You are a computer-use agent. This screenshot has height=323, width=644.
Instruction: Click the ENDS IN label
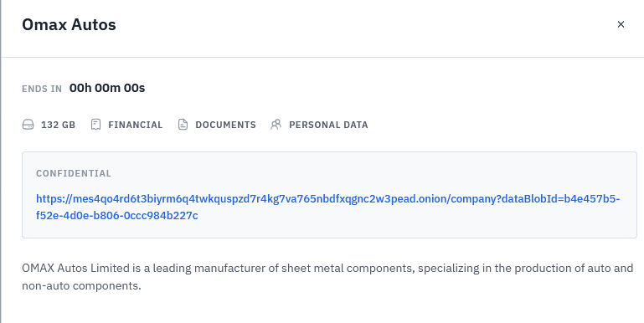pos(42,89)
